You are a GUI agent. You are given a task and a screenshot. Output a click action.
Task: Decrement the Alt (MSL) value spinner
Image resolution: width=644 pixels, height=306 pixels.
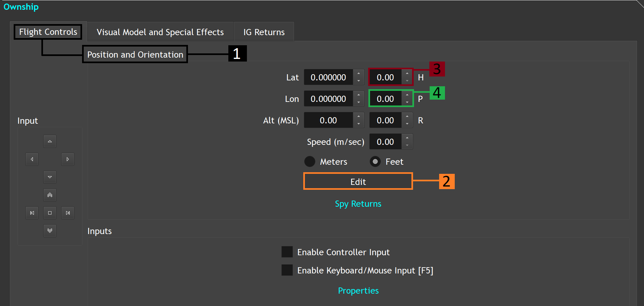pos(359,124)
